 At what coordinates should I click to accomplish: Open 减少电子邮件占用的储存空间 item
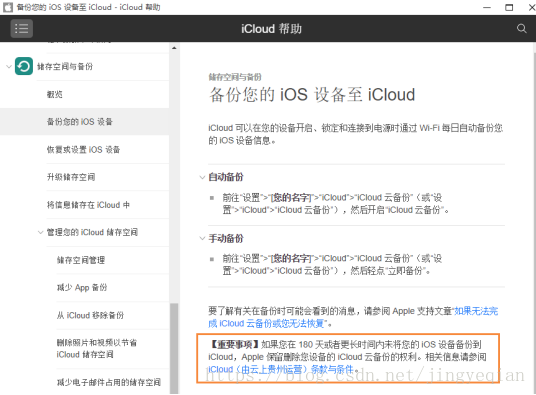click(x=109, y=382)
